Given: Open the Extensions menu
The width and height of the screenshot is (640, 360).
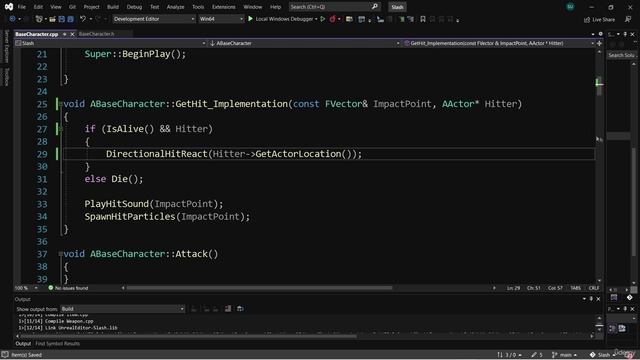Looking at the screenshot, I should [224, 7].
